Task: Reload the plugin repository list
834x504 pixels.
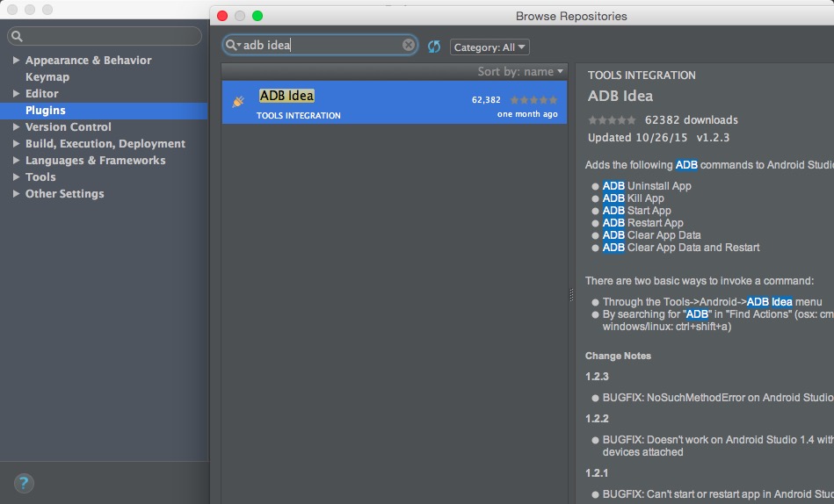Action: click(434, 47)
